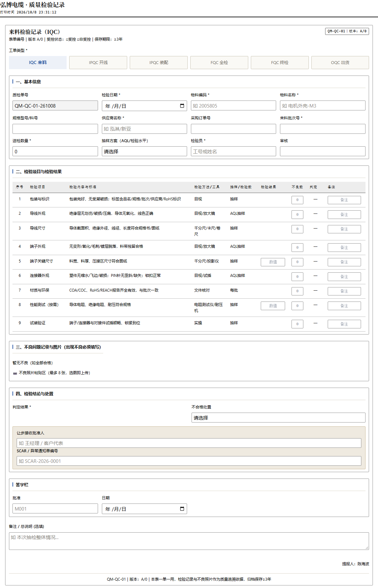Switch to the OQC 出货 tab
Screen dimensions: 378x588
click(x=340, y=63)
